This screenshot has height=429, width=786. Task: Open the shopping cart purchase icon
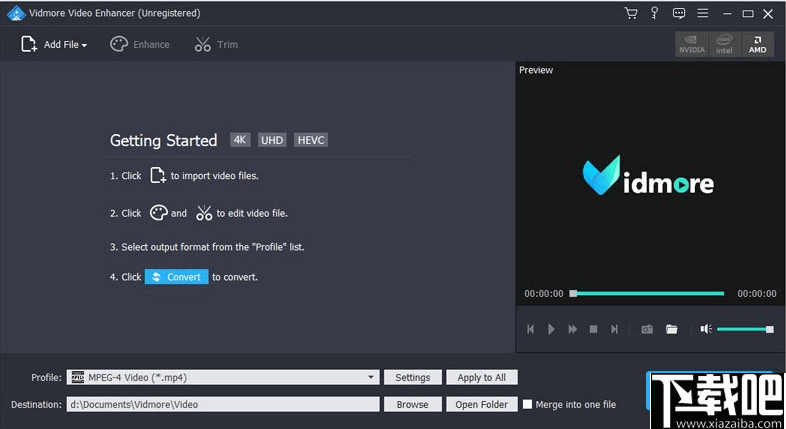pyautogui.click(x=631, y=14)
